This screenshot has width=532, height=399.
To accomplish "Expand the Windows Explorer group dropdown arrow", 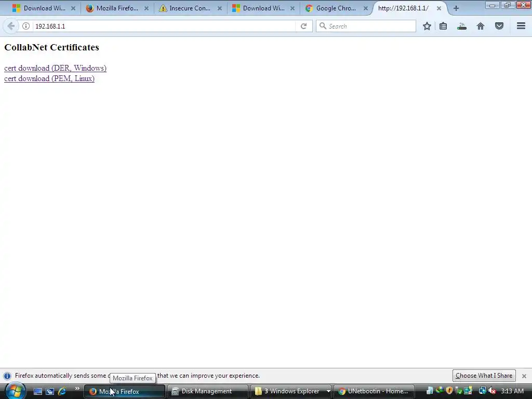I will pos(328,392).
